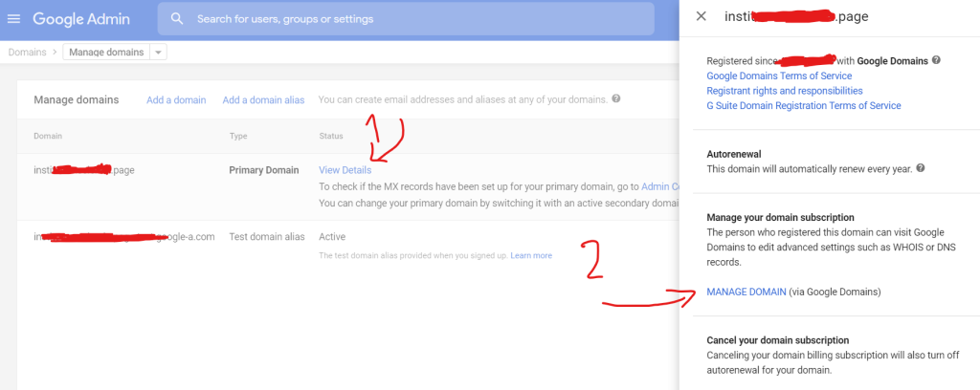Open Registrant rights and responsibilities link

pyautogui.click(x=785, y=91)
